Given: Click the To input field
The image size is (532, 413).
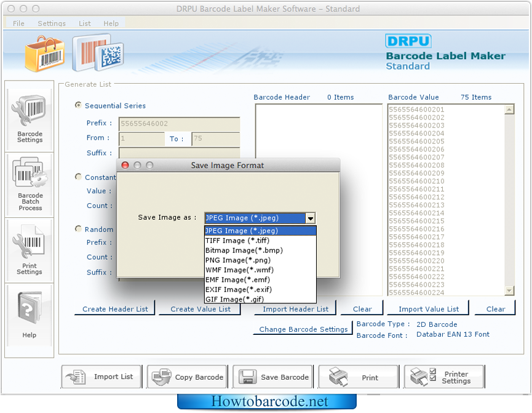Looking at the screenshot, I should [x=216, y=138].
